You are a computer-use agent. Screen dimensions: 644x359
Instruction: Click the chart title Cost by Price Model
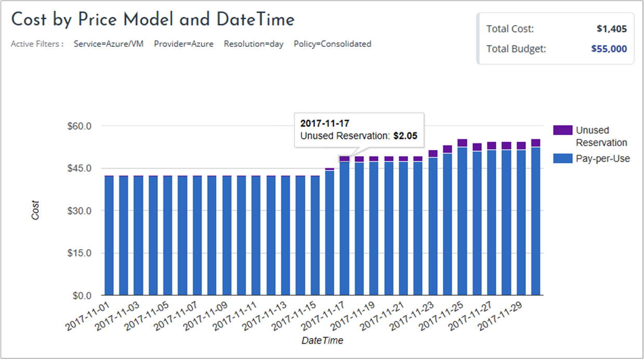[153, 20]
